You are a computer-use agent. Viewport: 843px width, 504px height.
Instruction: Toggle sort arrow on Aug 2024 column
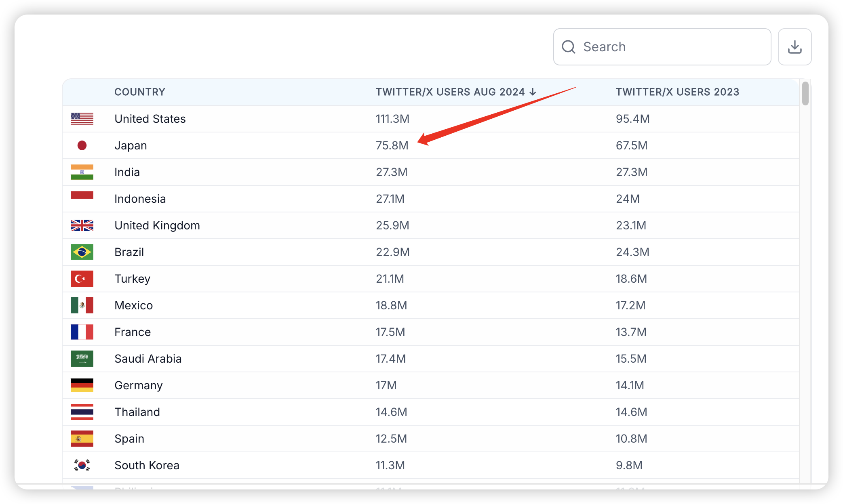pyautogui.click(x=533, y=92)
